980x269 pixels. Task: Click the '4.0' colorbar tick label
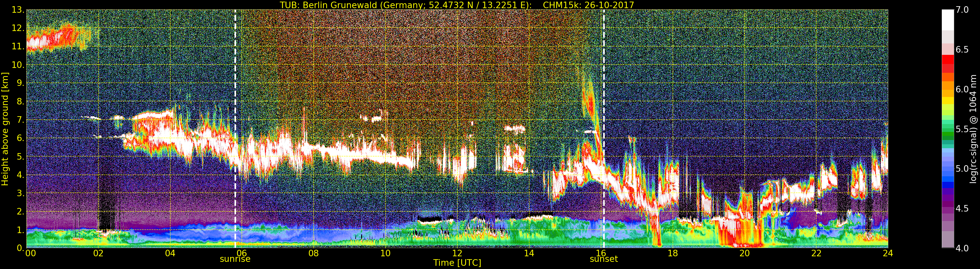(x=962, y=248)
